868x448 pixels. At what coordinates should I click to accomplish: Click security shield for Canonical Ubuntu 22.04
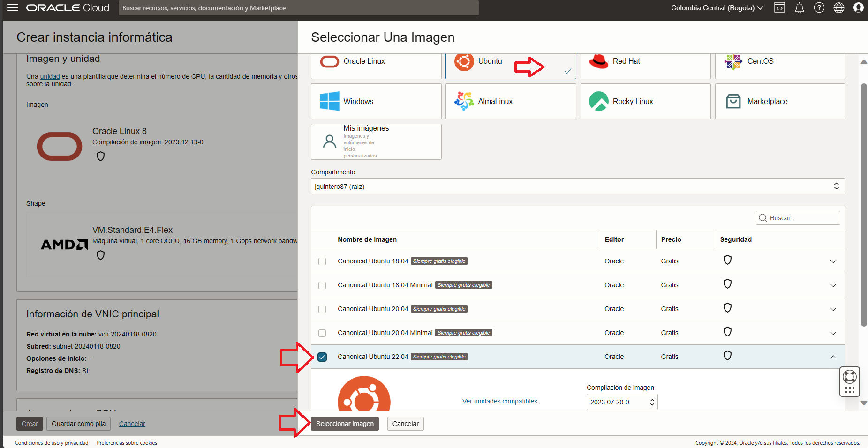point(727,356)
